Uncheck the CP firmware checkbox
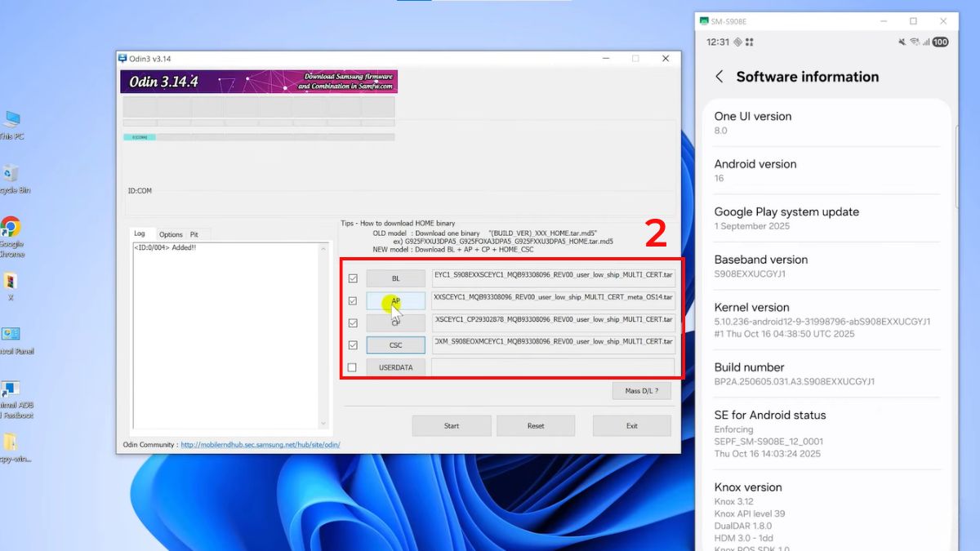980x551 pixels. (x=353, y=322)
